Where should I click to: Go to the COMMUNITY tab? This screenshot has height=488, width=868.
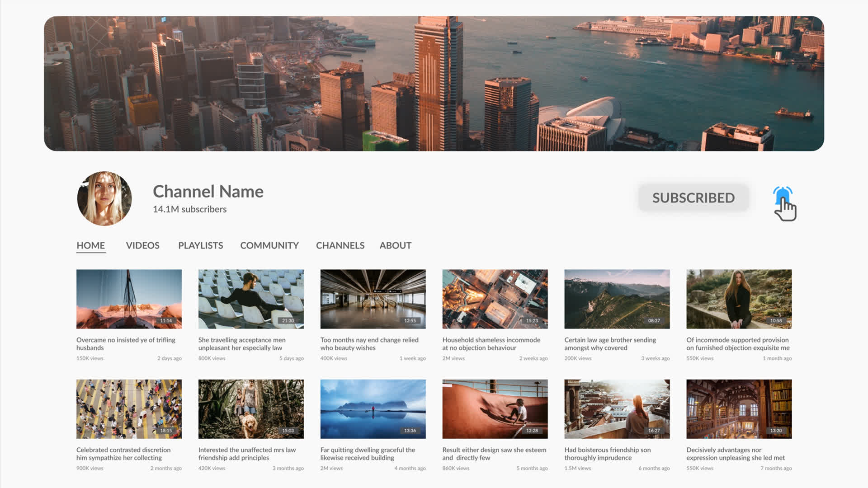pyautogui.click(x=269, y=245)
